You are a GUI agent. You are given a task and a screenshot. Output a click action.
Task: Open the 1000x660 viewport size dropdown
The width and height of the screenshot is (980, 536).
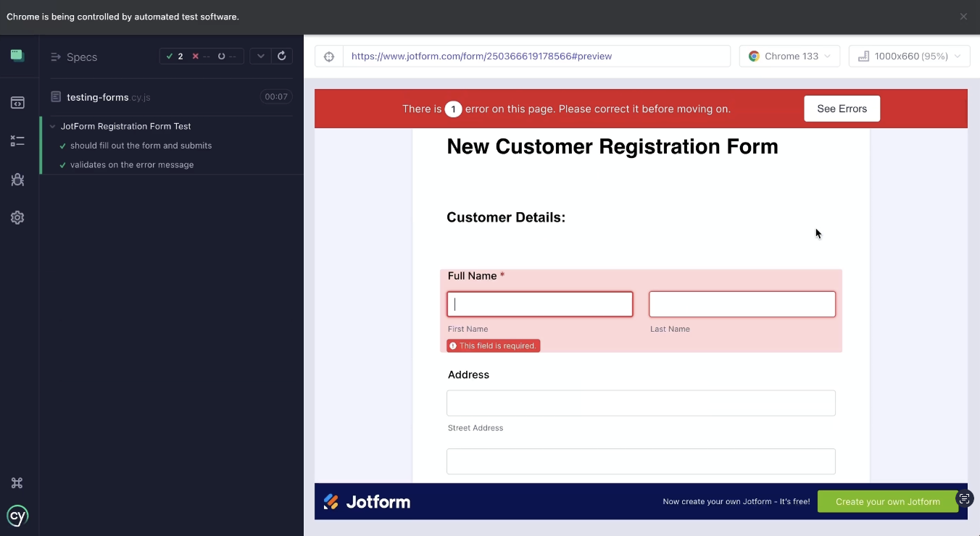click(x=909, y=56)
